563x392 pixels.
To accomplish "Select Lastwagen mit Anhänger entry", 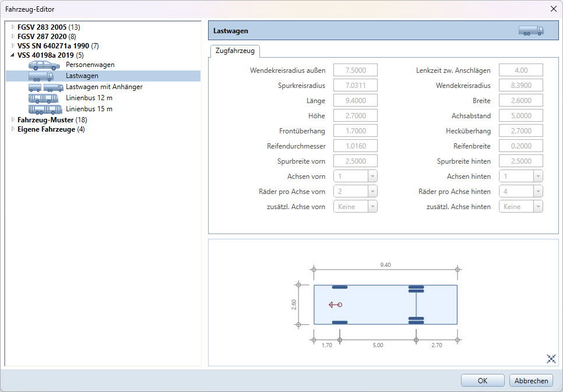I will (104, 87).
